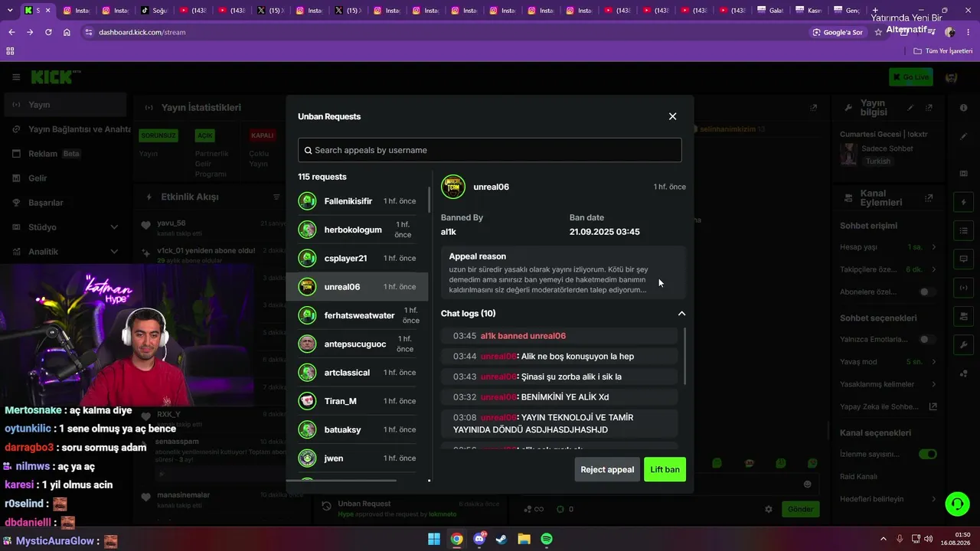Select jwen's unban request
Viewport: 980px width, 551px height.
point(357,458)
